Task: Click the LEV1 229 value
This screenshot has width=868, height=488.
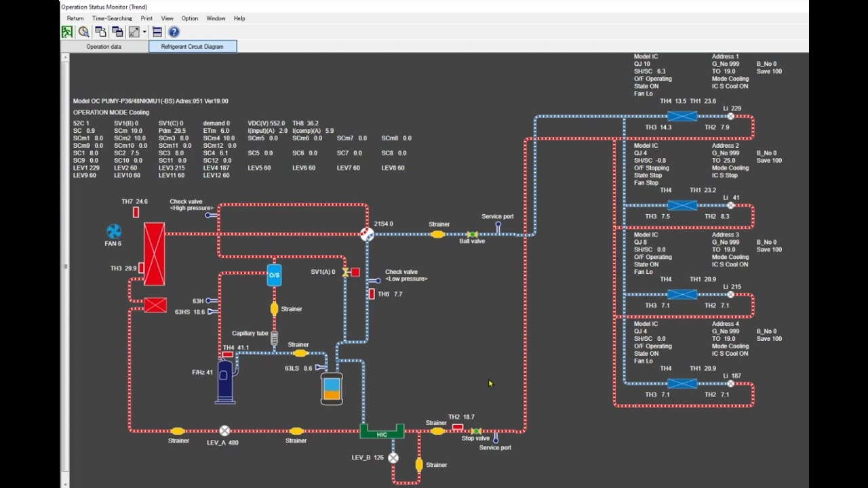Action: tap(86, 168)
